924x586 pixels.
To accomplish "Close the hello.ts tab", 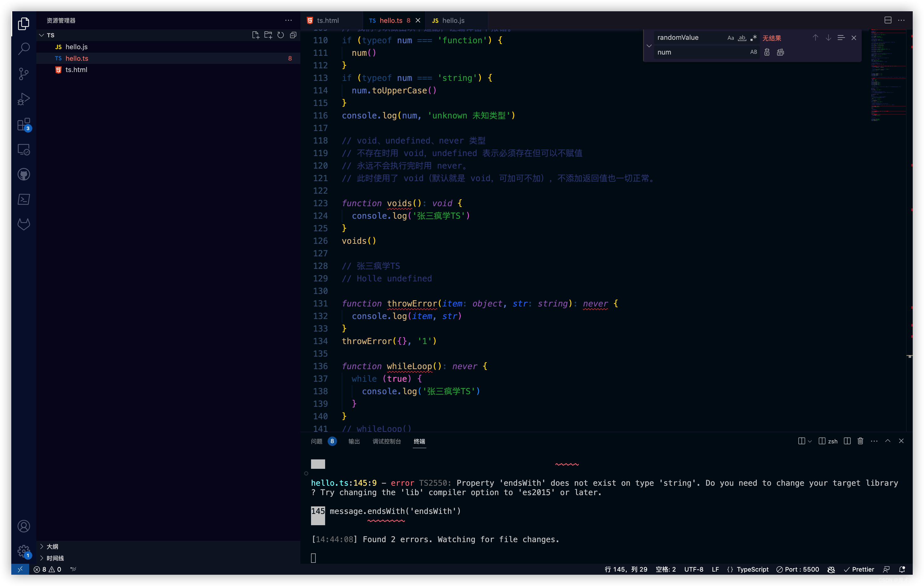I will click(x=418, y=20).
